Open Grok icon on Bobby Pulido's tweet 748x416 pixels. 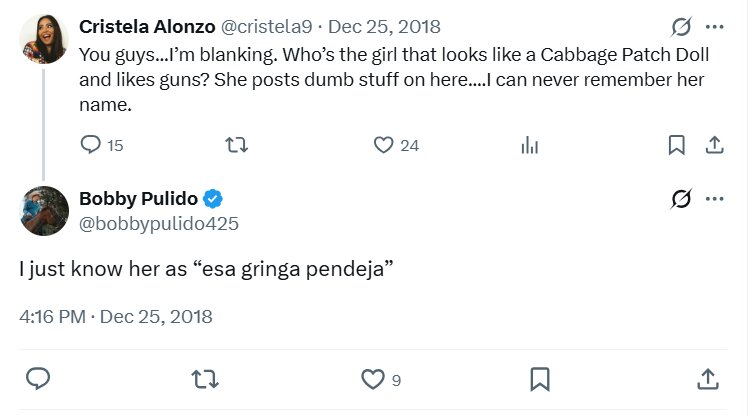point(681,199)
